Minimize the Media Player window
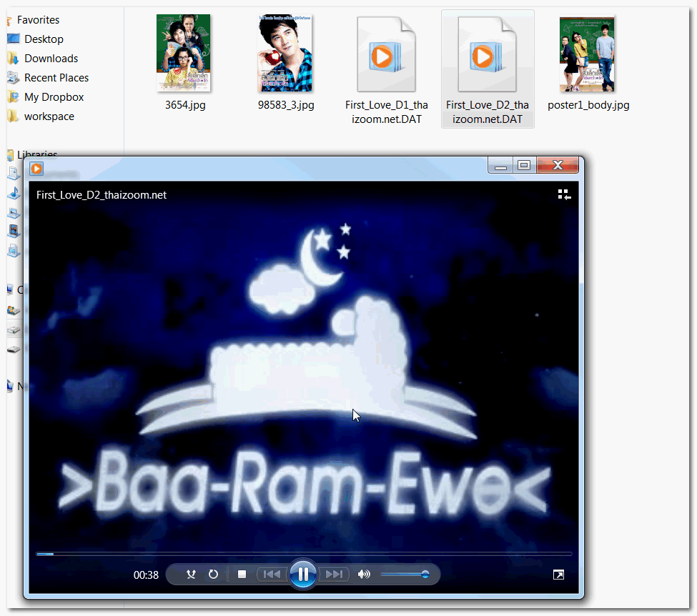 (500, 165)
